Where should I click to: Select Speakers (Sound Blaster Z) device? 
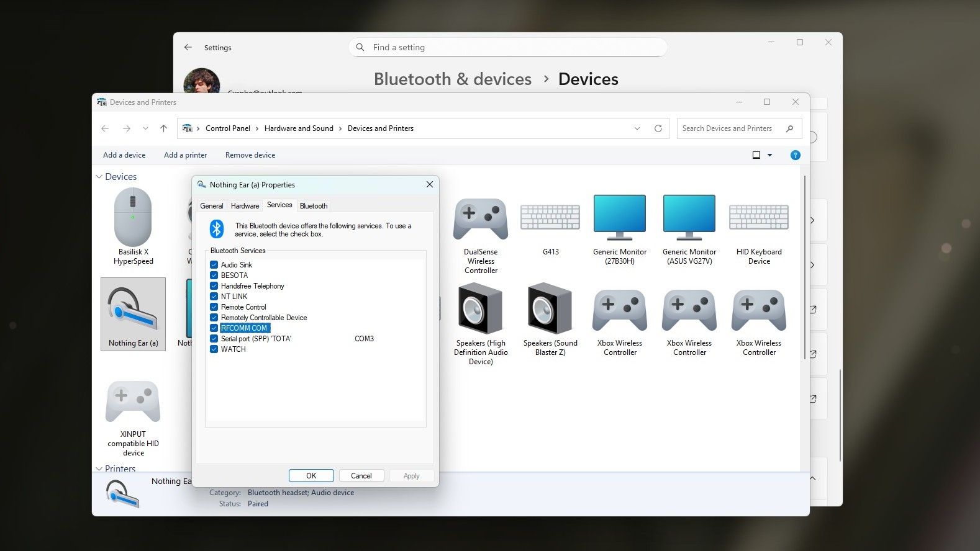coord(550,320)
